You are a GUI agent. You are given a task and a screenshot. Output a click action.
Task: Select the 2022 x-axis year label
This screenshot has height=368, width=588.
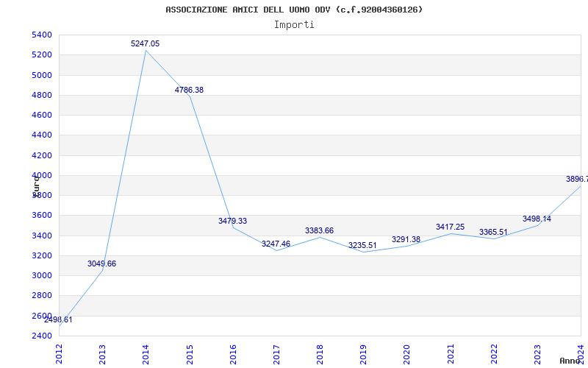(x=494, y=354)
